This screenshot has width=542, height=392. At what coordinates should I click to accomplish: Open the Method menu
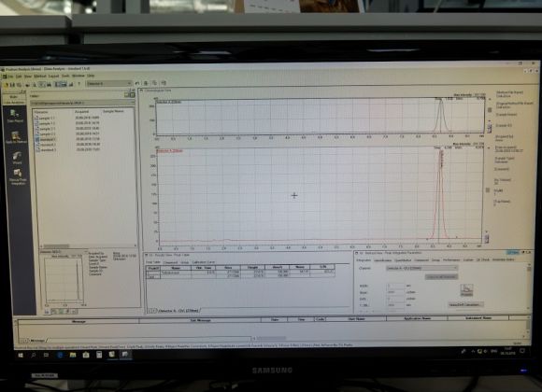(40, 77)
